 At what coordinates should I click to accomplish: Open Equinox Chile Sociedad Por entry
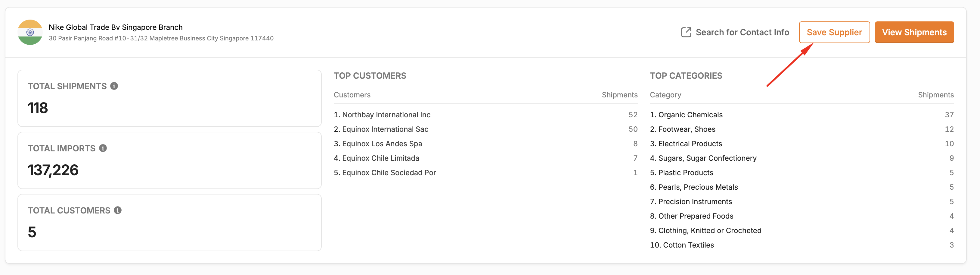coord(485,172)
